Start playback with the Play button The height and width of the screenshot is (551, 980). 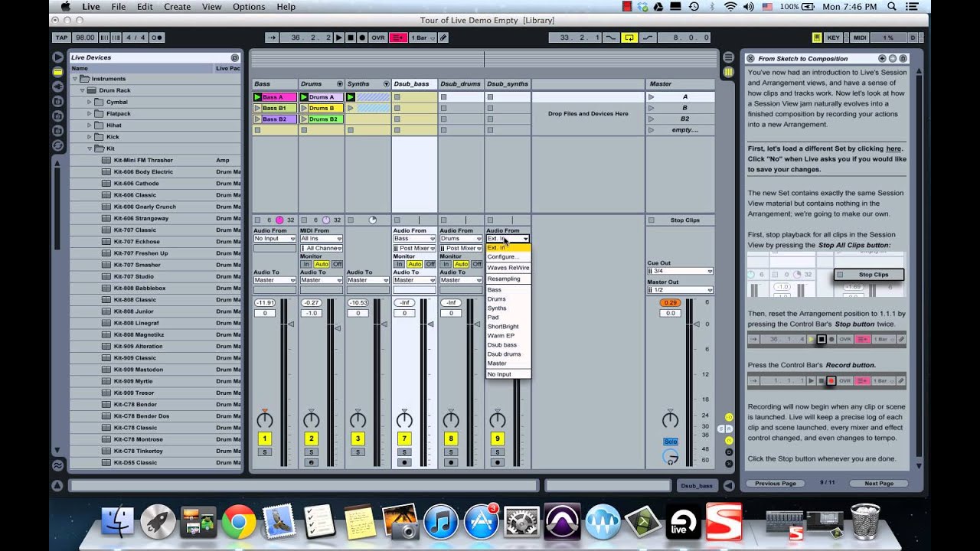click(x=339, y=37)
